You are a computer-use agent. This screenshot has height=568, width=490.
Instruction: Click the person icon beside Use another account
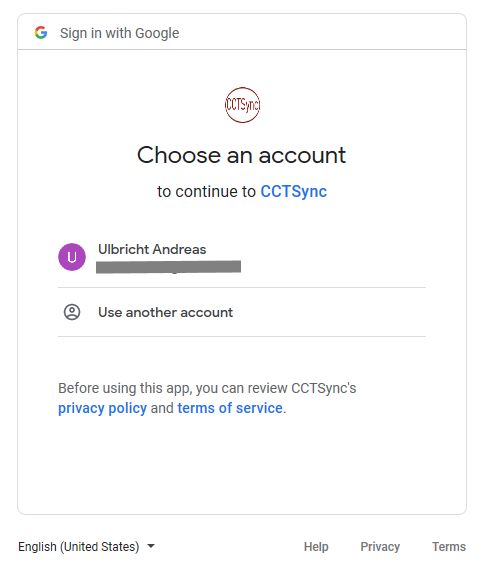(x=72, y=312)
